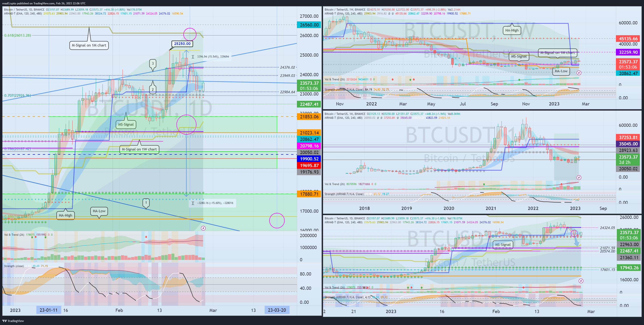644x325 pixels.
Task: Click 20050.02 gray label on main chart axis
Action: coord(309,152)
